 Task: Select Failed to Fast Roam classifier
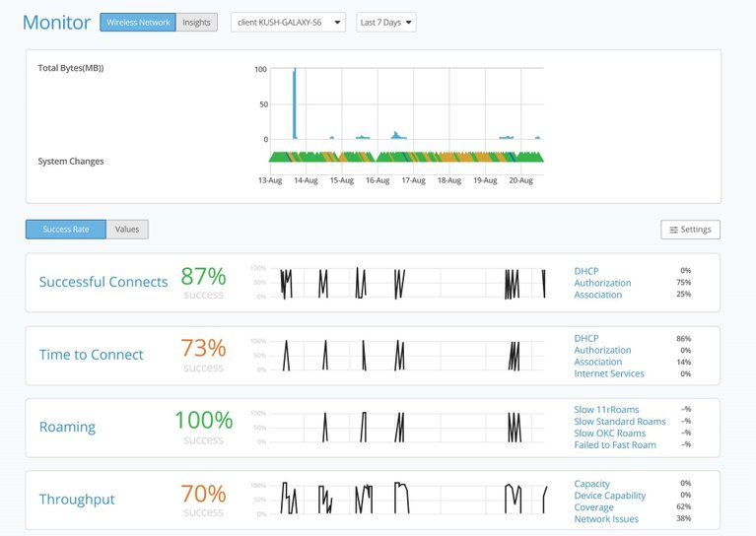pos(615,444)
